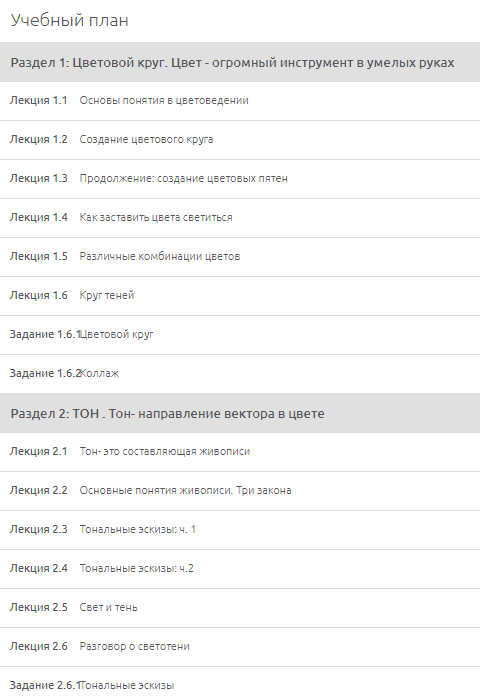Viewport: 480px width, 697px height.
Task: Choose lecture 1.5 Различные комбинации цветов
Action: [240, 257]
